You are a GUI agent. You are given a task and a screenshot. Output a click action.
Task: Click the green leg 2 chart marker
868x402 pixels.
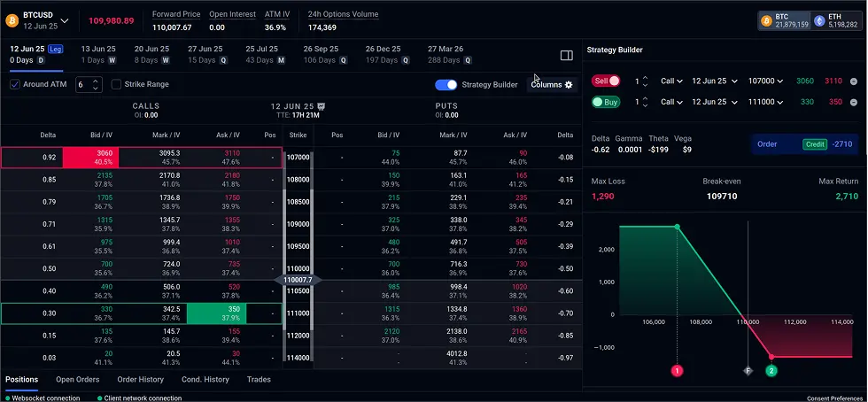771,370
